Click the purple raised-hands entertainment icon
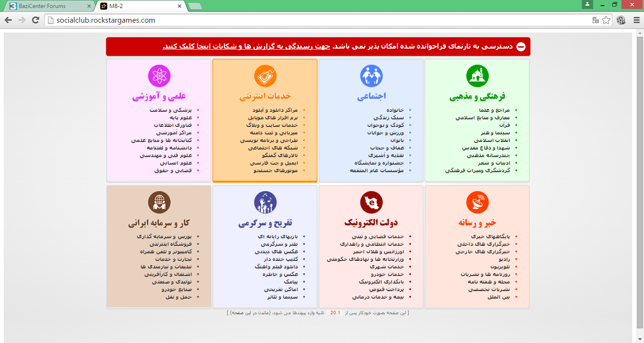This screenshot has width=644, height=343. (265, 202)
